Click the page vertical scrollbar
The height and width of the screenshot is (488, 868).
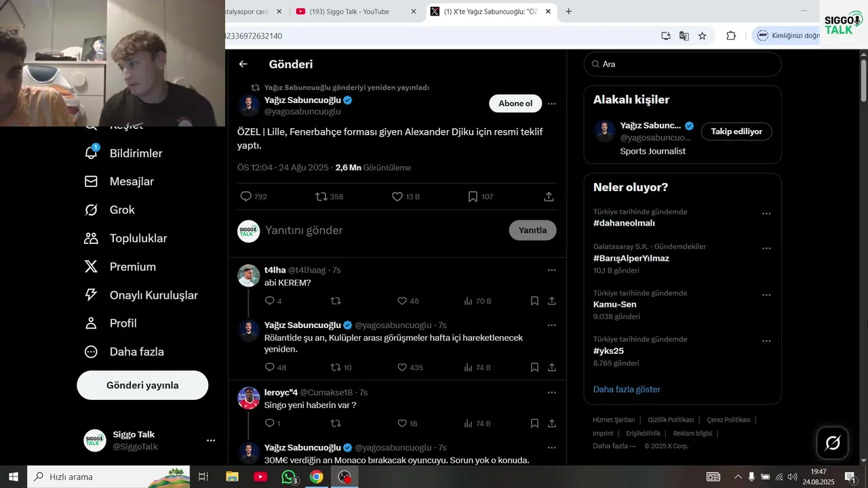tap(863, 81)
